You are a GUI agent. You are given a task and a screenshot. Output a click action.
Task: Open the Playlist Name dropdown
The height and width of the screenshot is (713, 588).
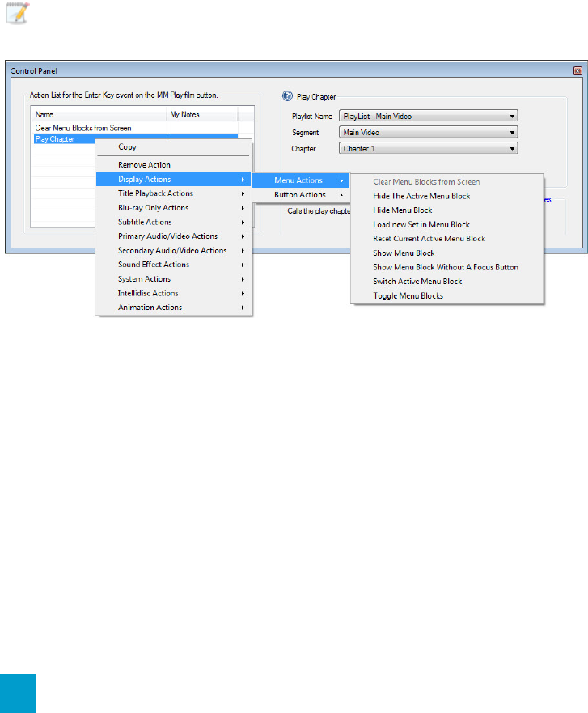(428, 117)
